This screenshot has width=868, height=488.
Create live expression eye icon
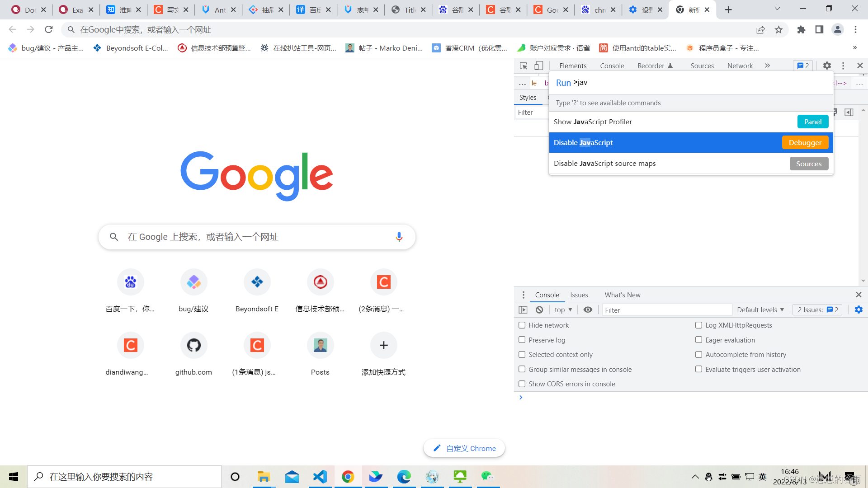(588, 310)
